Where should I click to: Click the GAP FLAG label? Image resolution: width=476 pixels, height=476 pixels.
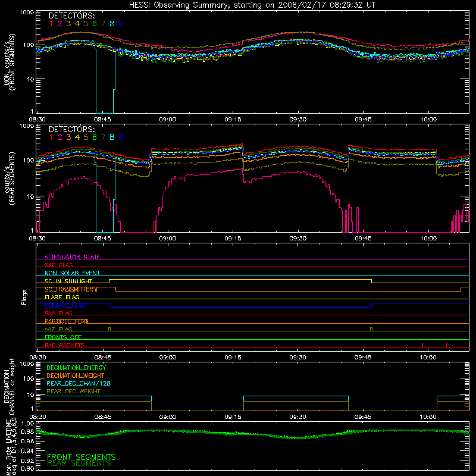pos(58,265)
